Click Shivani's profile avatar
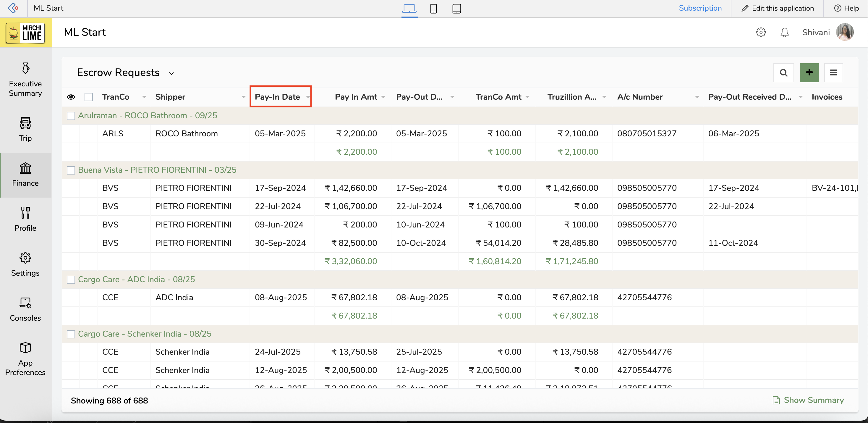The height and width of the screenshot is (423, 868). coord(844,32)
